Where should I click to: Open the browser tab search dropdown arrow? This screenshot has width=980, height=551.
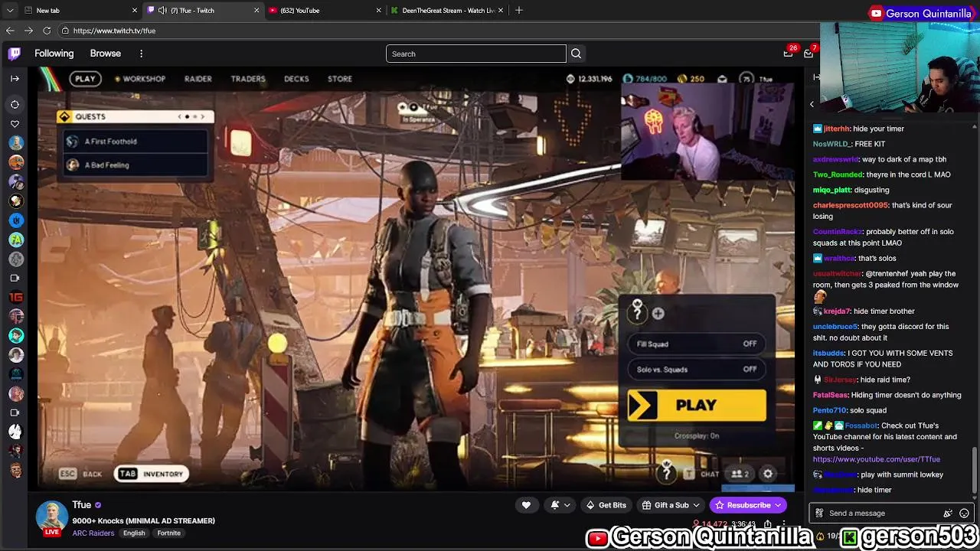coord(11,10)
